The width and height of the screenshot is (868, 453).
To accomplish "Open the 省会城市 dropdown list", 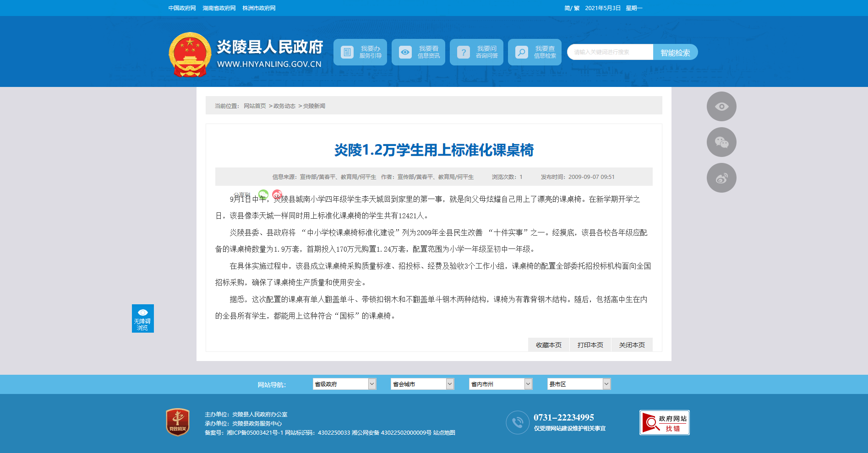I will pos(422,384).
